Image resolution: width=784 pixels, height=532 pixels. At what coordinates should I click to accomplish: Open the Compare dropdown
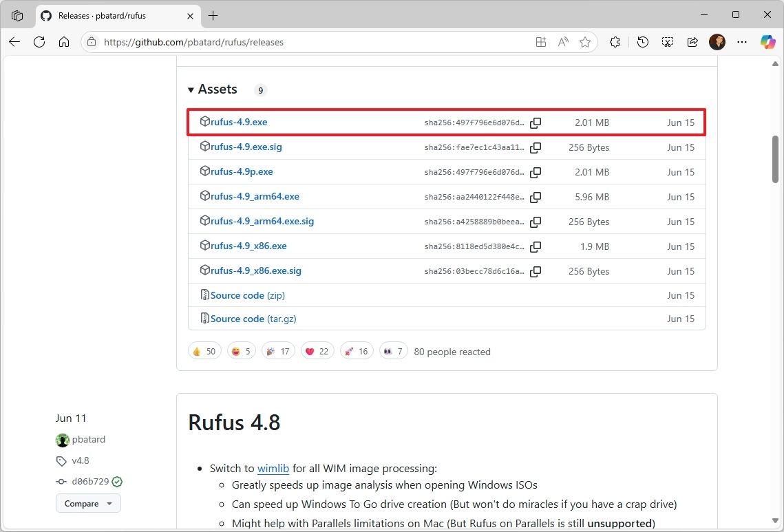pyautogui.click(x=87, y=503)
